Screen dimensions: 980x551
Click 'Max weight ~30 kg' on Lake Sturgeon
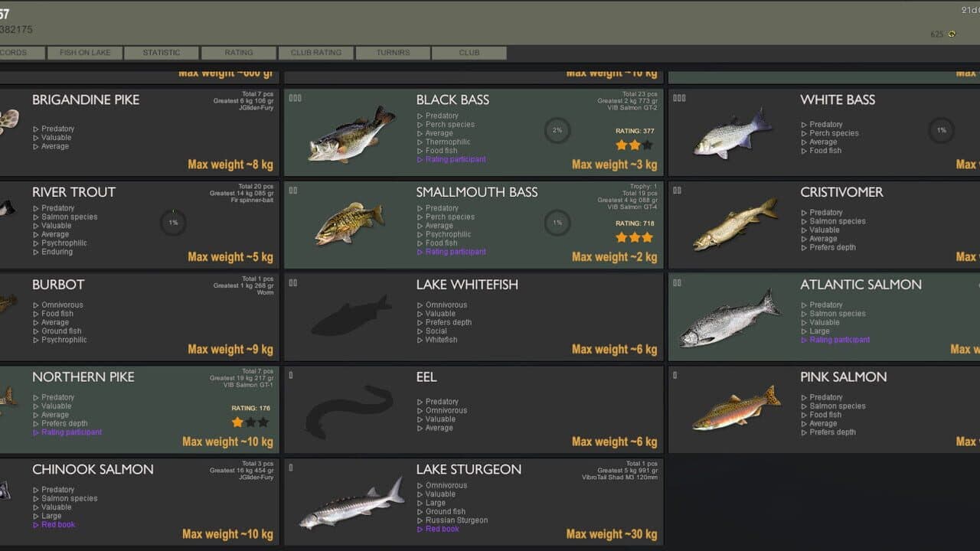[612, 534]
